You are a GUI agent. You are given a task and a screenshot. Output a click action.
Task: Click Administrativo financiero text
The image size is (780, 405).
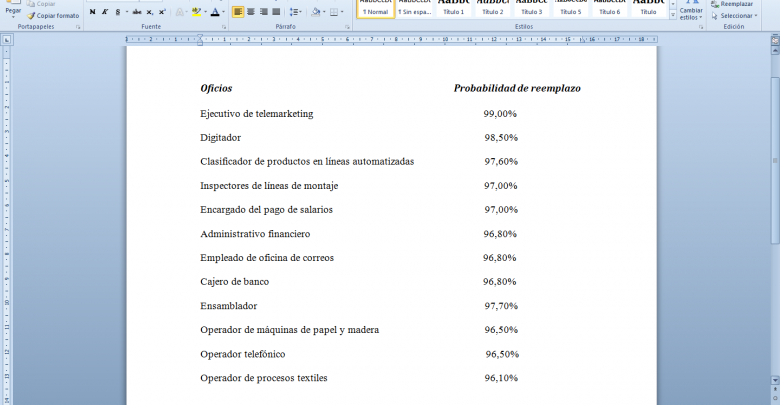[x=255, y=234]
